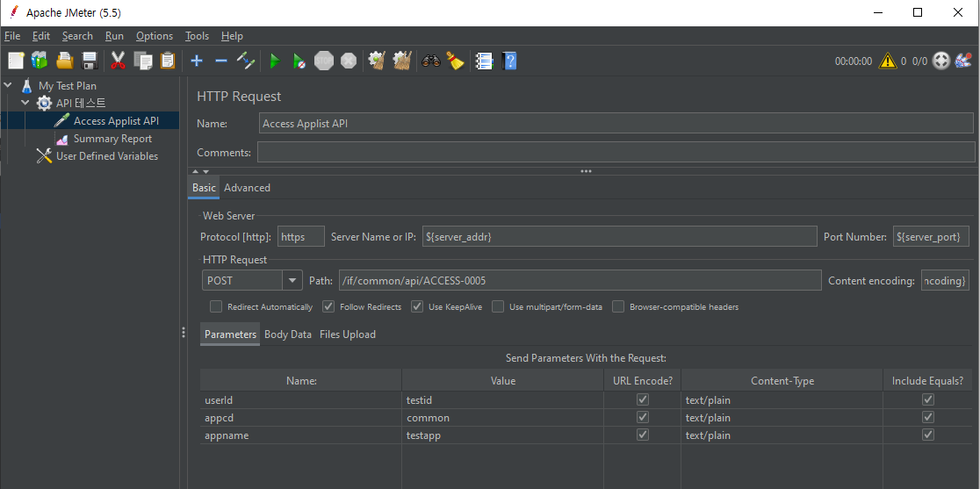Click the Content encoding field

945,280
